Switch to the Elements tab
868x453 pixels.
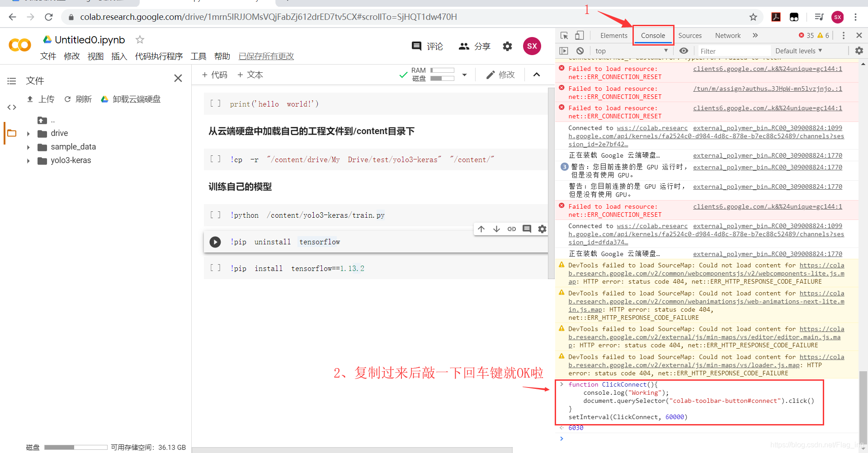[613, 36]
